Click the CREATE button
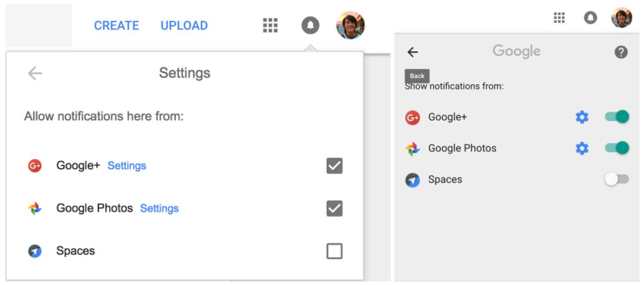644x285 pixels. 117,25
